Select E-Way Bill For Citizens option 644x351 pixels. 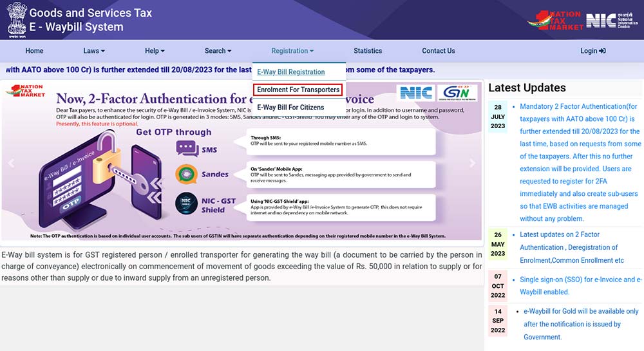[x=290, y=108]
